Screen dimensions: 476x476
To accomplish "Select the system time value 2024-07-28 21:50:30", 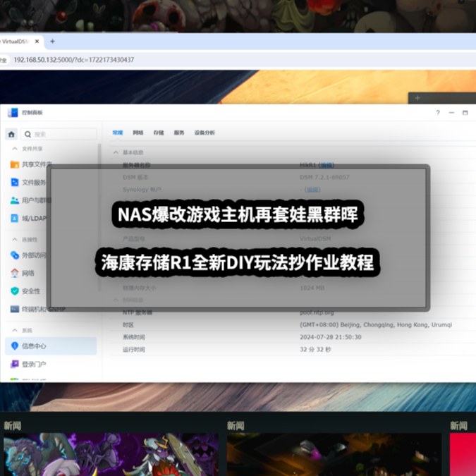I will [x=331, y=337].
